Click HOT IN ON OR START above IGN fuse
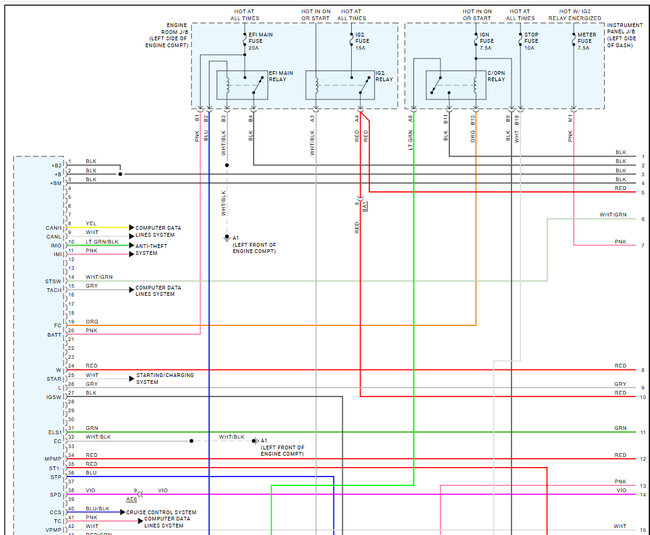 477,15
